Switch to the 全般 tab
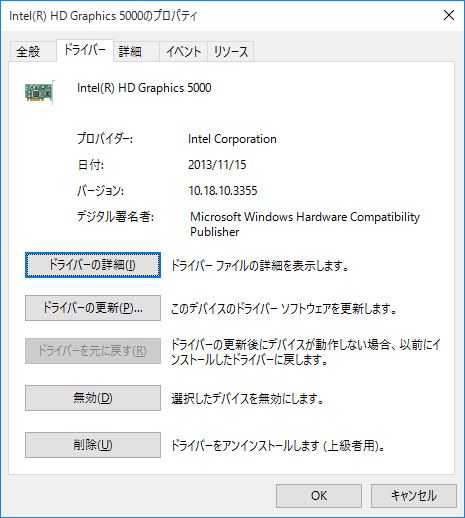Image resolution: width=465 pixels, height=518 pixels. click(33, 52)
